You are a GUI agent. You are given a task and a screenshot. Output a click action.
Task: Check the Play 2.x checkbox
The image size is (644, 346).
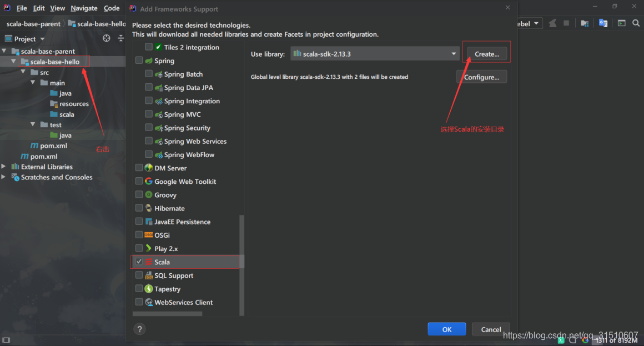coord(139,248)
